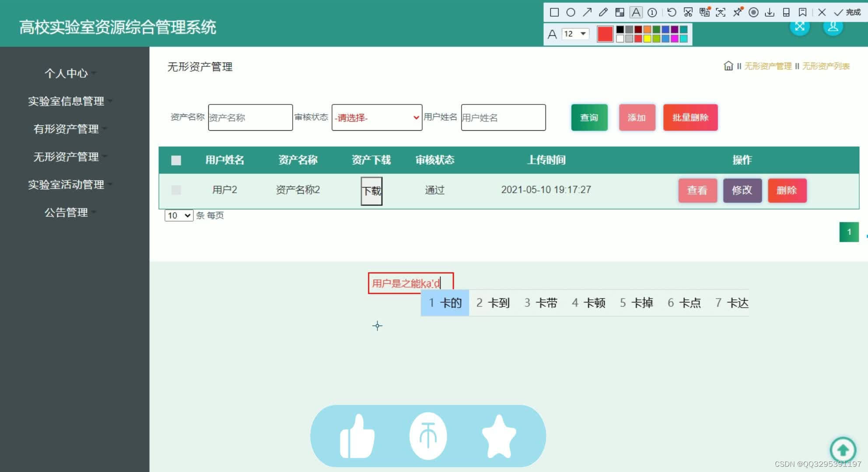This screenshot has width=868, height=472.
Task: Focus the 用户姓名 search input
Action: pyautogui.click(x=503, y=118)
